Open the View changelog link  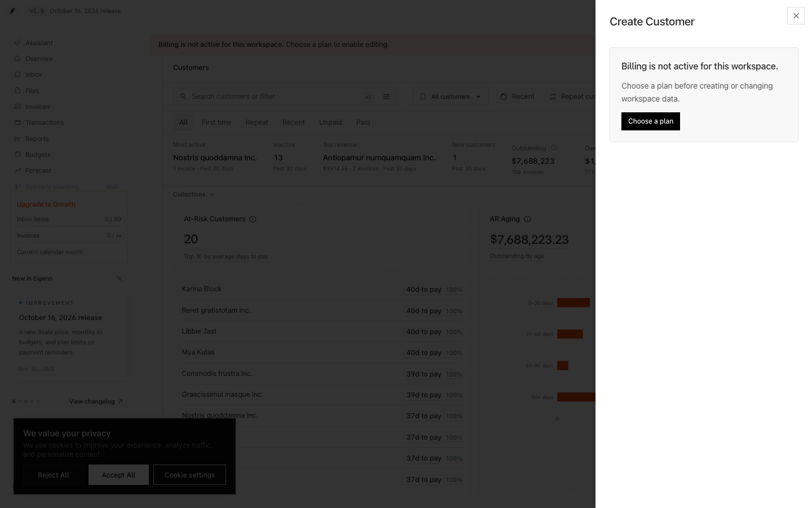[x=96, y=401]
